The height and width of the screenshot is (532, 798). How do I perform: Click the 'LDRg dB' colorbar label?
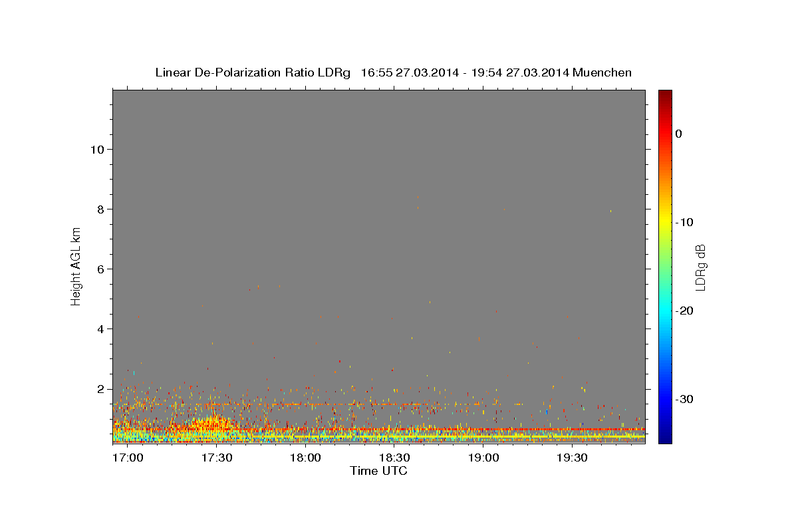pos(700,267)
